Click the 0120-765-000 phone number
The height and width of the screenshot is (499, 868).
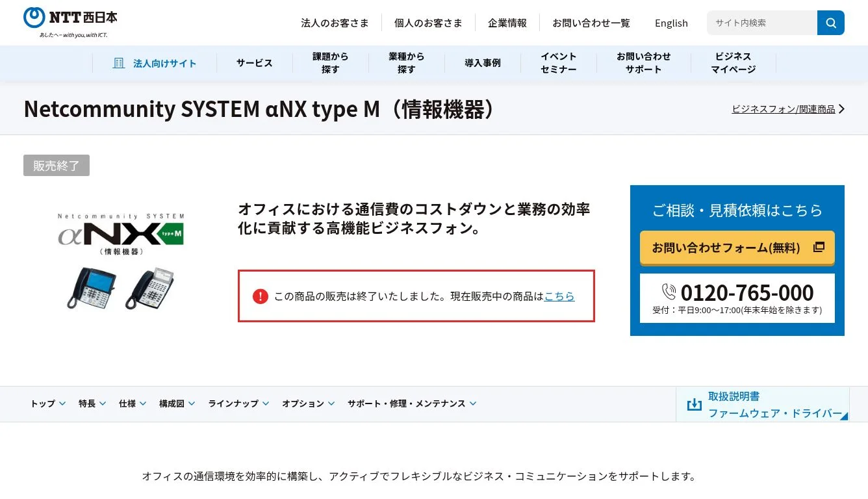pos(747,292)
